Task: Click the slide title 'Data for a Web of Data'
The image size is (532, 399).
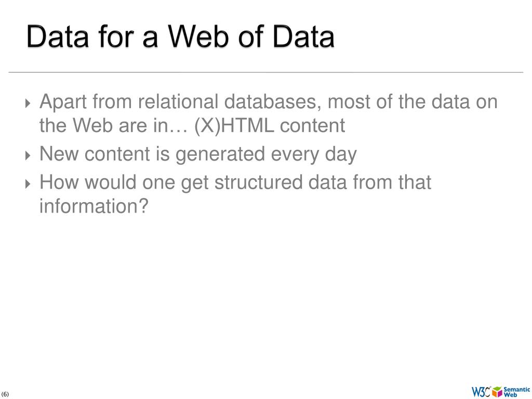Action: coord(180,36)
